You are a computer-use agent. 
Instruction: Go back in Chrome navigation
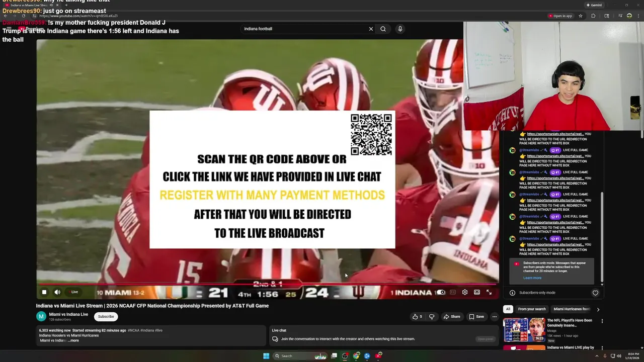pos(5,16)
